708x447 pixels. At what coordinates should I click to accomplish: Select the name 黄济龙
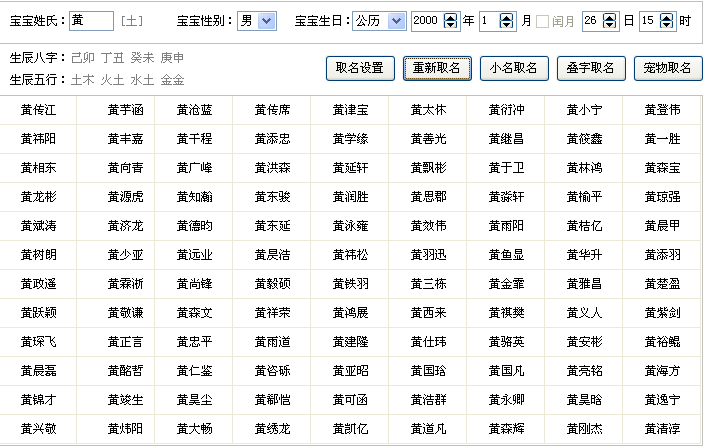click(x=125, y=226)
